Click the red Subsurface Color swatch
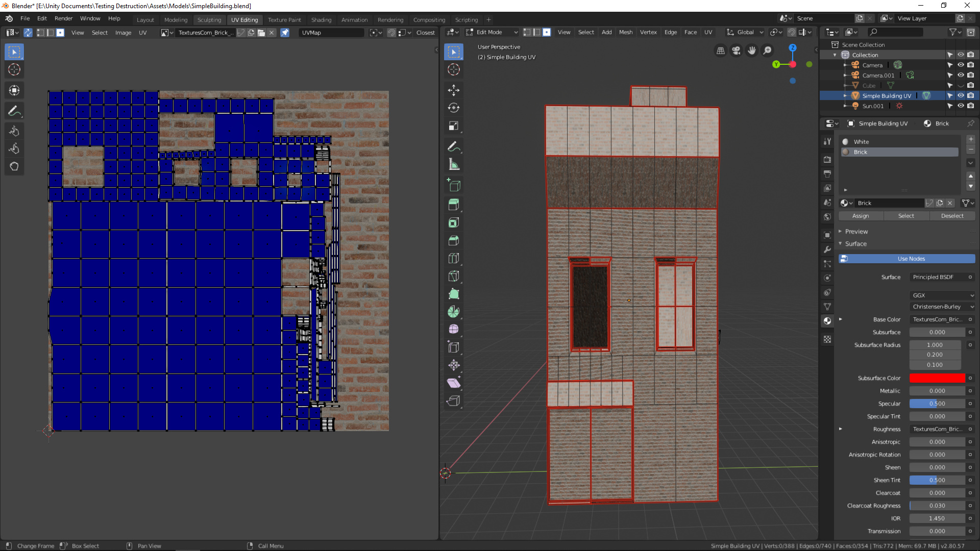 [937, 378]
